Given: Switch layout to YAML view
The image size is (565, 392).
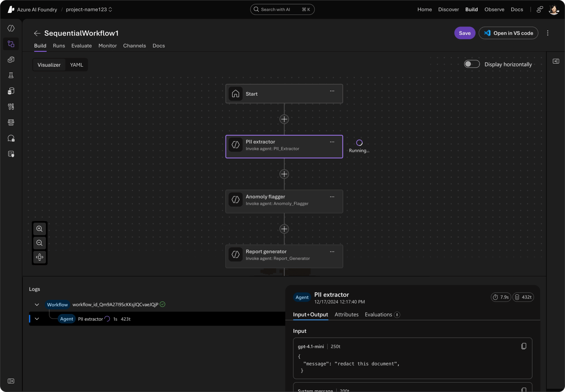Looking at the screenshot, I should [x=76, y=65].
